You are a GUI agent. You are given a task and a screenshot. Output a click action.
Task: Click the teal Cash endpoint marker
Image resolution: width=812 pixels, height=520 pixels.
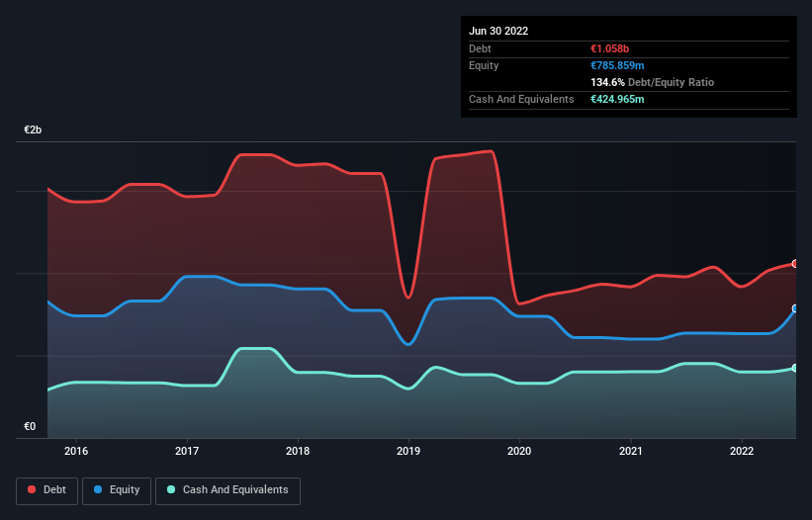pyautogui.click(x=795, y=369)
